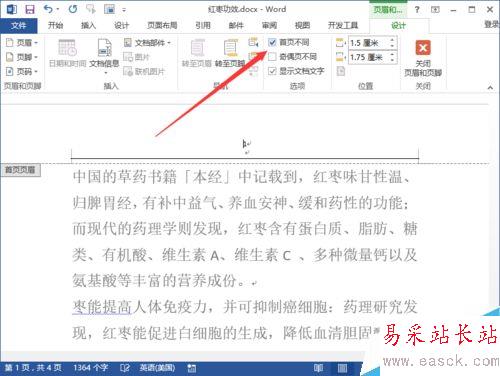Insert 联机图片 (Online Pictures)

click(x=144, y=71)
